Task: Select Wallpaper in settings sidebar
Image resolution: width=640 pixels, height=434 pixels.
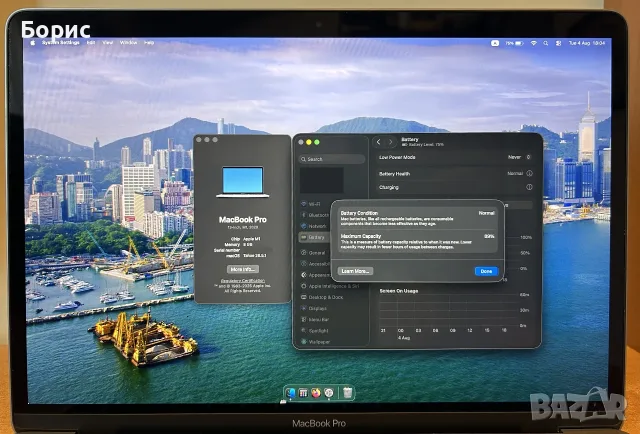Action: [x=317, y=342]
